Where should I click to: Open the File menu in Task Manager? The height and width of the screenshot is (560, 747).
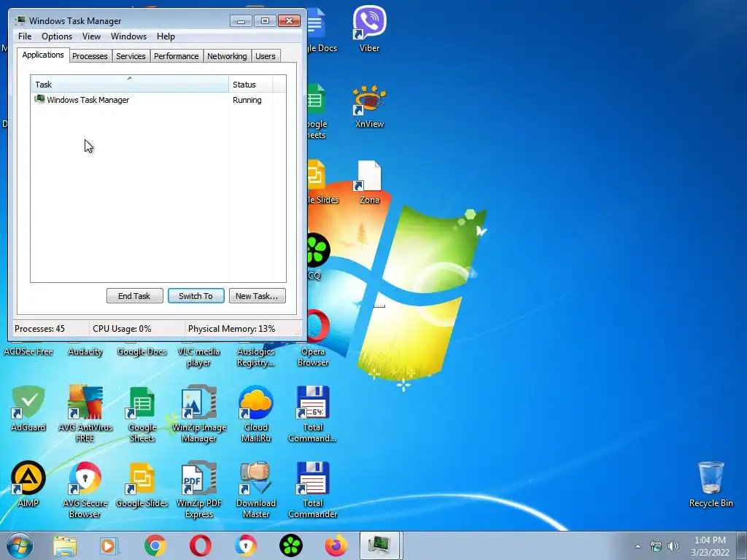tap(25, 36)
